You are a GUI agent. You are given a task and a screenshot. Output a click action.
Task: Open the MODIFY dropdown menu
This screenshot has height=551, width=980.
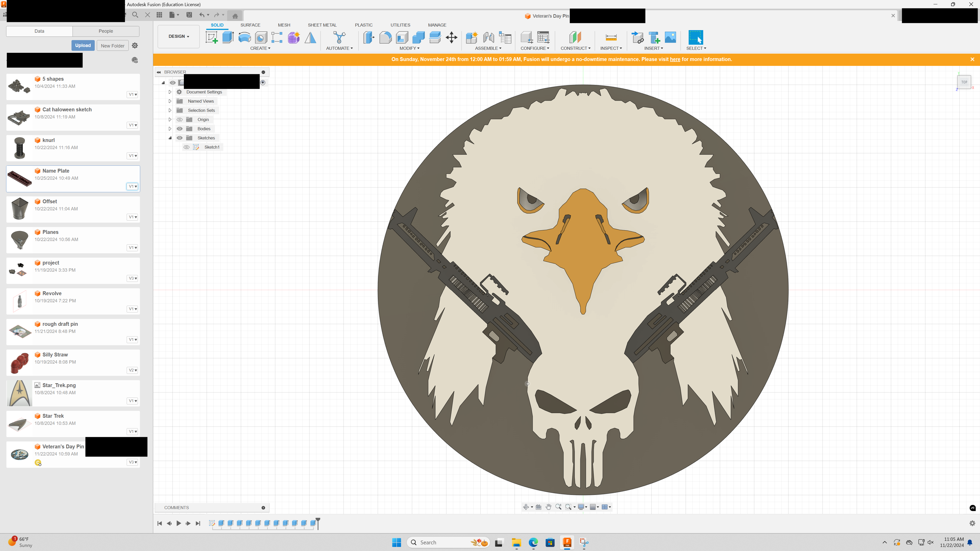pyautogui.click(x=409, y=48)
